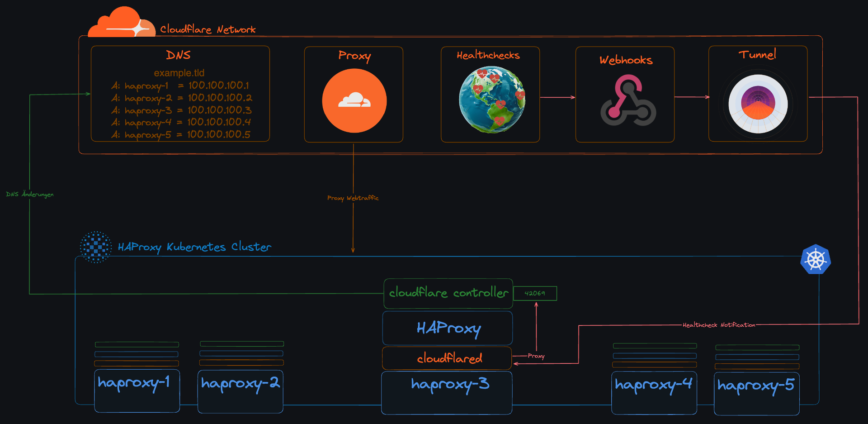Click the Healthchecks globe icon
The image size is (868, 424).
(492, 100)
